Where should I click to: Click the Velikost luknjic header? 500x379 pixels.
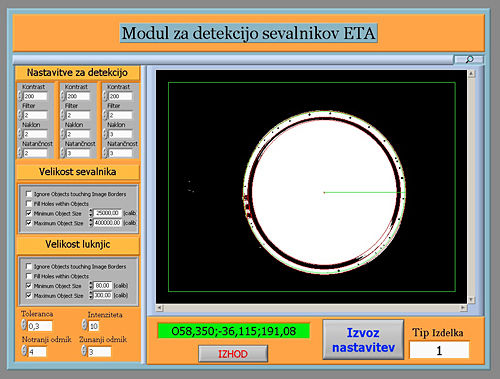(x=78, y=244)
